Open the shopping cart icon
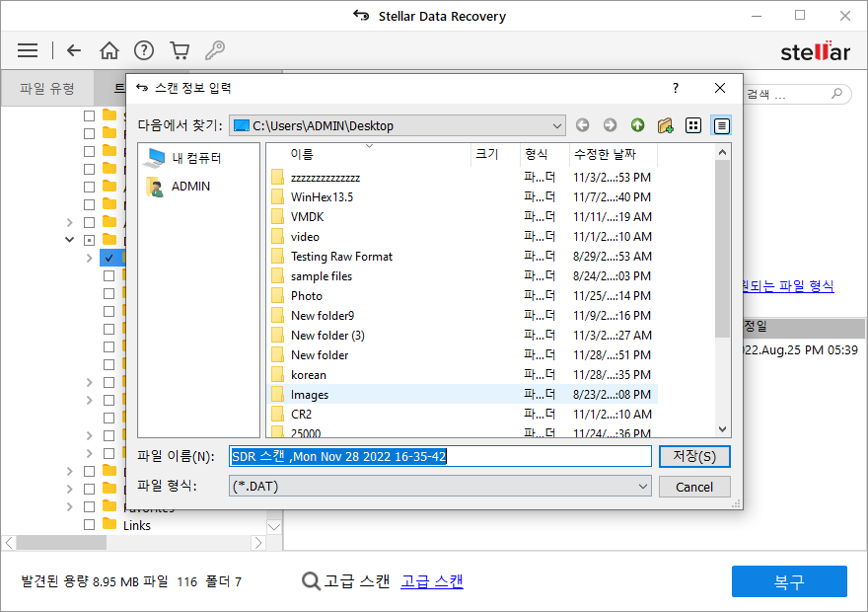The height and width of the screenshot is (612, 868). click(180, 50)
